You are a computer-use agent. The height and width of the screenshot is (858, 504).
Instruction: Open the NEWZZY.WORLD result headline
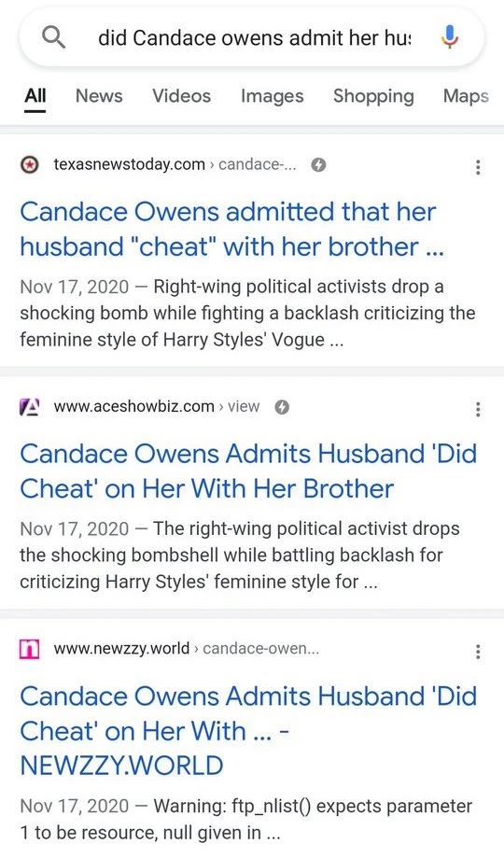[x=248, y=730]
